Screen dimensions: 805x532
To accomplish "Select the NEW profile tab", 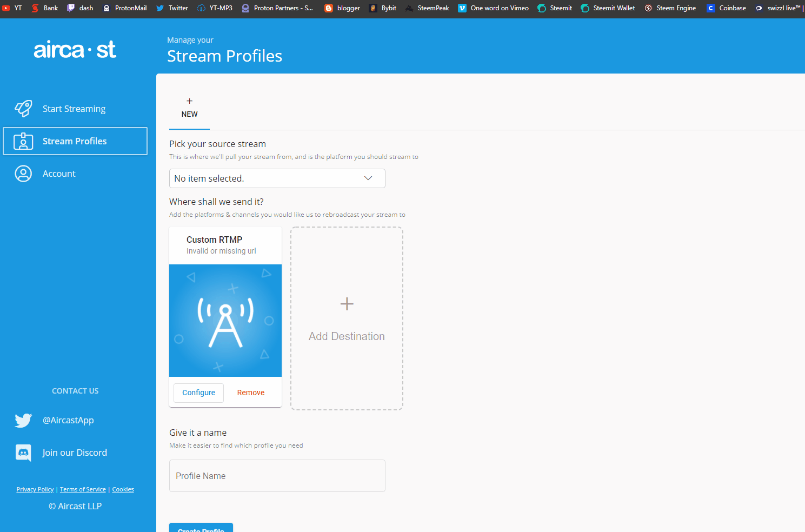I will [x=189, y=108].
